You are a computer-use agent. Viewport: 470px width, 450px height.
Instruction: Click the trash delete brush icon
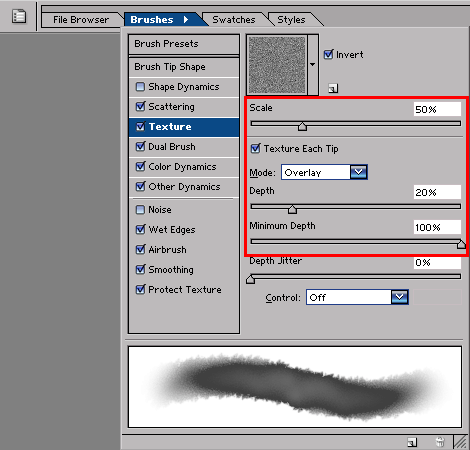[x=440, y=442]
